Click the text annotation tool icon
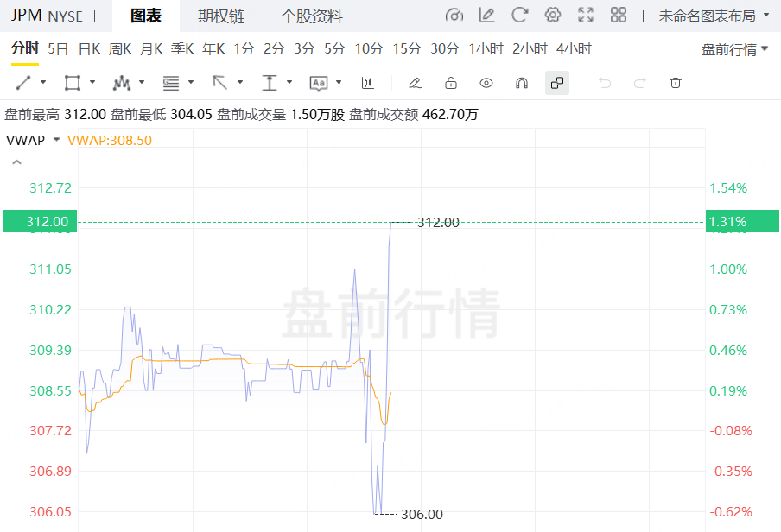The image size is (781, 532). [319, 83]
